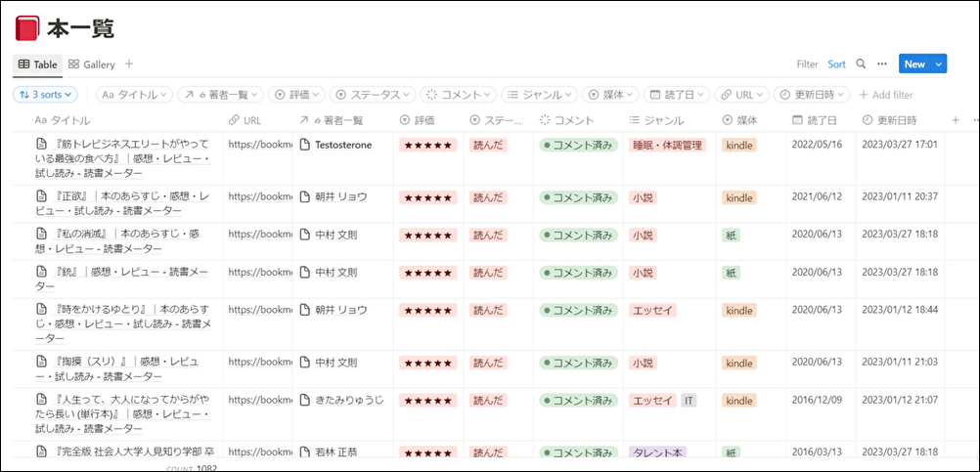Click the URL column header
The image size is (980, 472).
click(245, 120)
